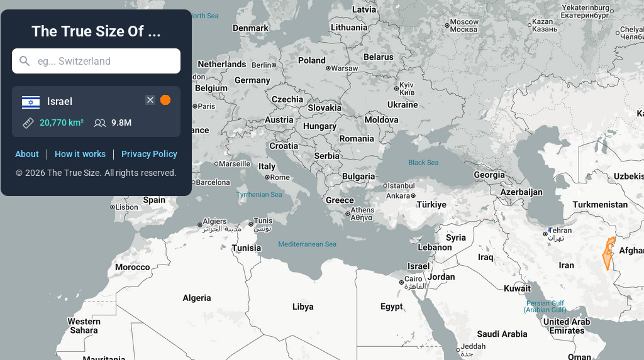
Task: Focus the country search input field
Action: tap(96, 61)
